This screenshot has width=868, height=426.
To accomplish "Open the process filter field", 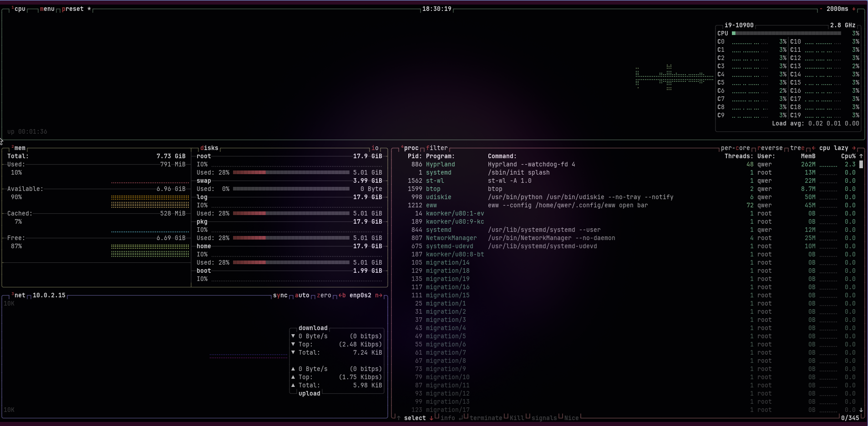I will pyautogui.click(x=437, y=148).
